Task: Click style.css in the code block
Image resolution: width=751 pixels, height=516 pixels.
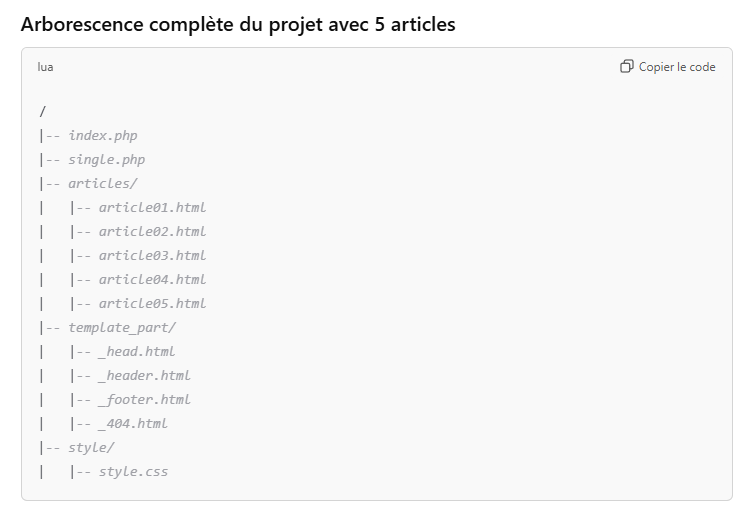Action: click(133, 471)
